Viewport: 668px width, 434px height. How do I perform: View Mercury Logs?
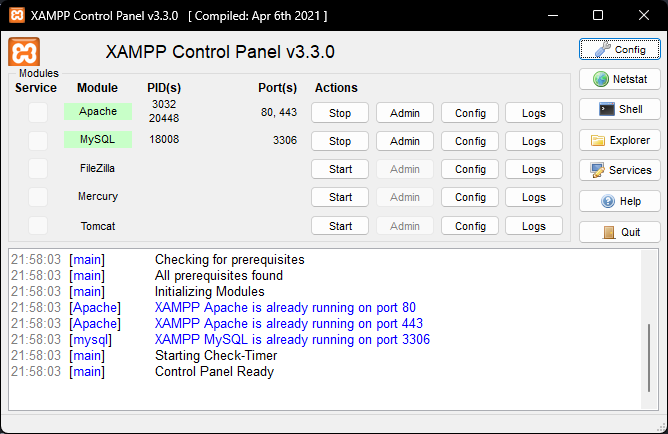click(534, 197)
